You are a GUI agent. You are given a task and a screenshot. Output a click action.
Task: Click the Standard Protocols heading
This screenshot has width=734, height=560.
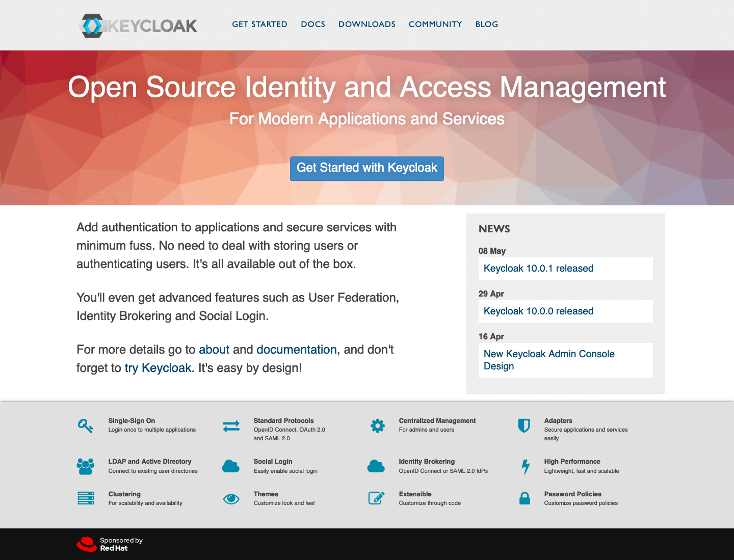pyautogui.click(x=283, y=421)
